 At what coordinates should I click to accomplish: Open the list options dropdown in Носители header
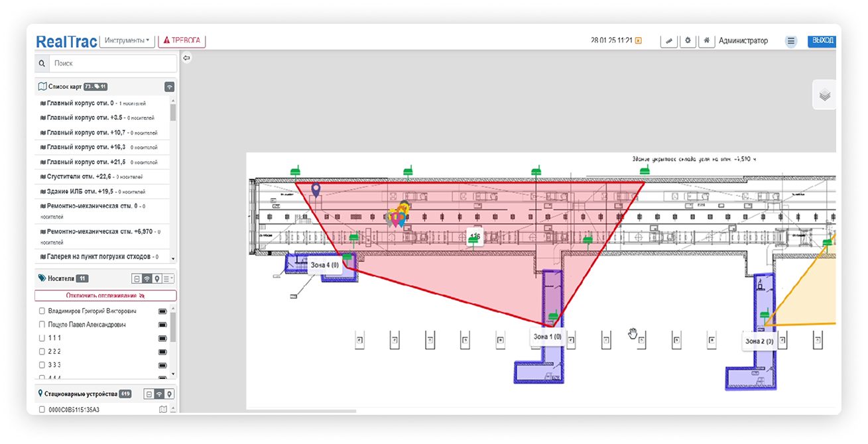pyautogui.click(x=168, y=279)
